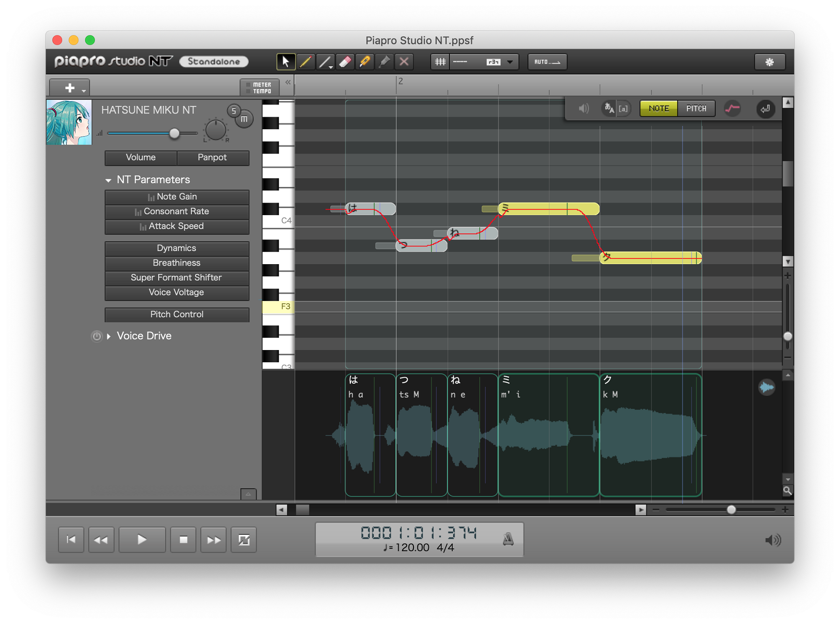The width and height of the screenshot is (840, 624).
Task: Expand lower panel with up-arrow toggle
Action: [x=248, y=494]
